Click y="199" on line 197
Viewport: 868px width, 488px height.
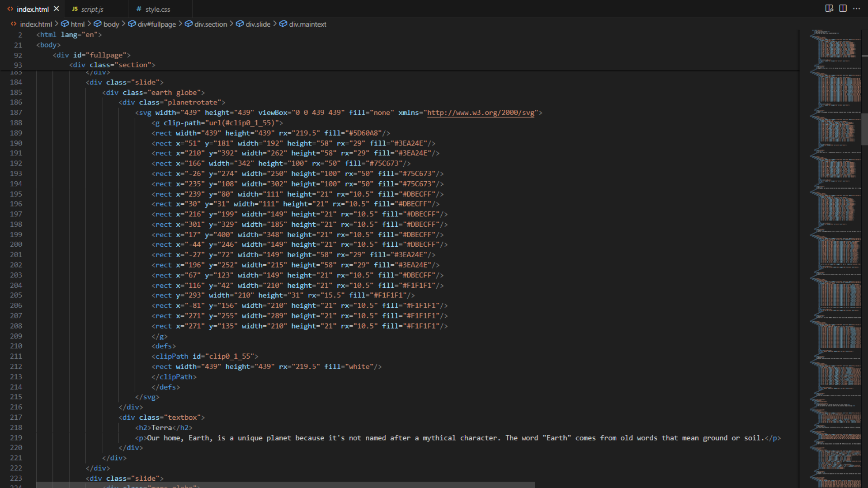[x=223, y=214]
